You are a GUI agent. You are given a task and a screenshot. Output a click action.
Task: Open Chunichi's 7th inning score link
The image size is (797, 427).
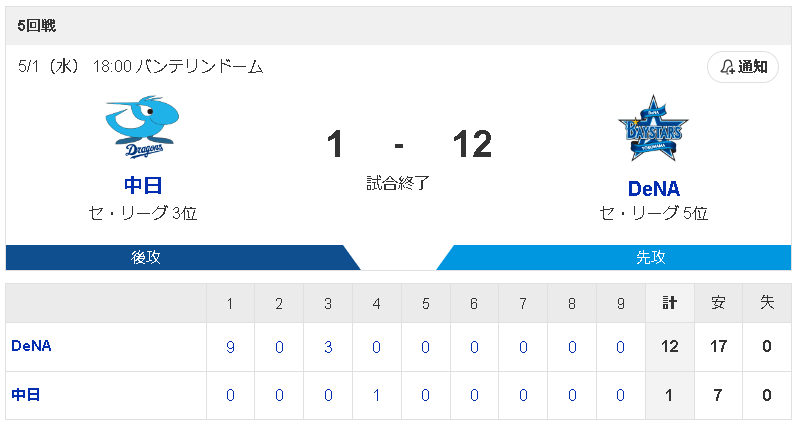tap(523, 395)
